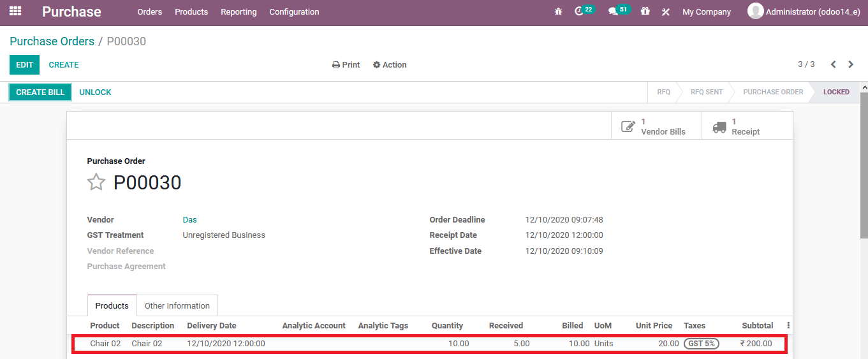This screenshot has width=868, height=359.
Task: Click the RFQ SENT status stage
Action: [707, 92]
